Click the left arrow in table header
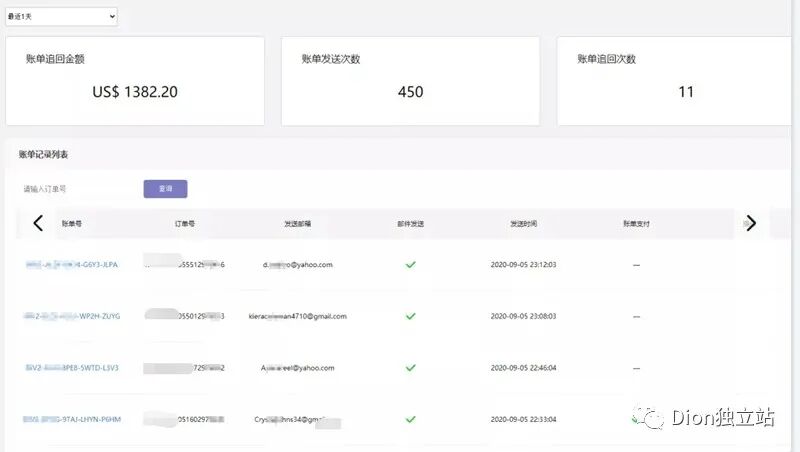 tap(38, 223)
